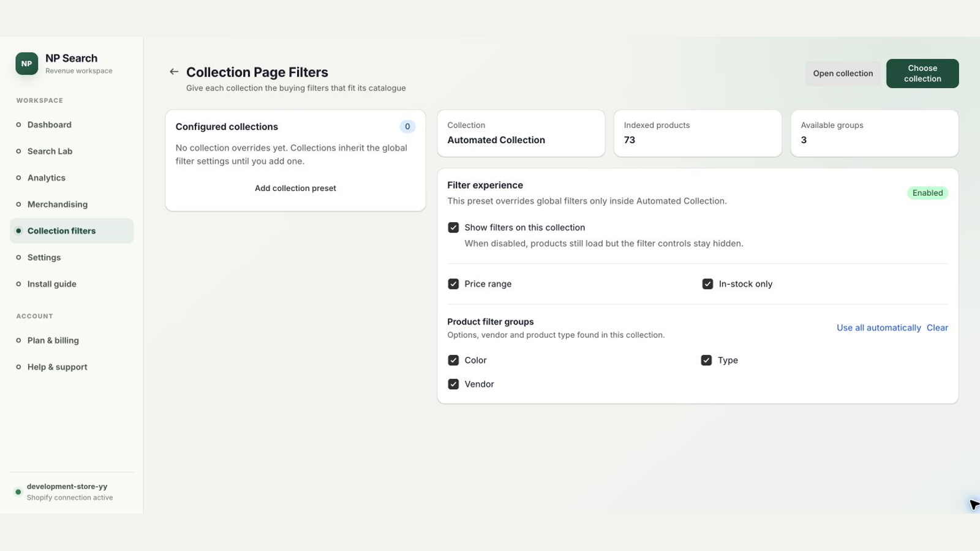This screenshot has width=980, height=551.
Task: Click the indexed products value 73
Action: [x=630, y=140]
